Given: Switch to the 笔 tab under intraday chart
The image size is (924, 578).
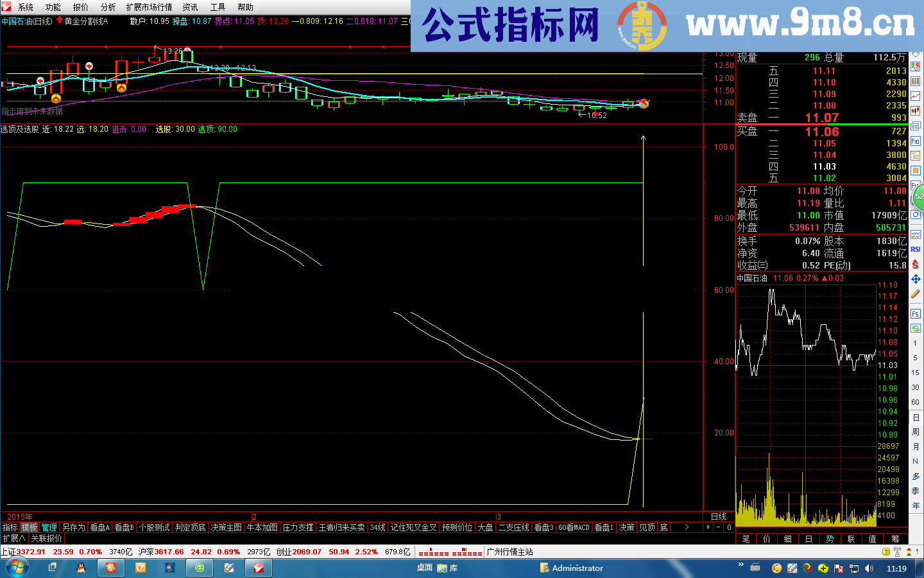Looking at the screenshot, I should click(x=746, y=539).
